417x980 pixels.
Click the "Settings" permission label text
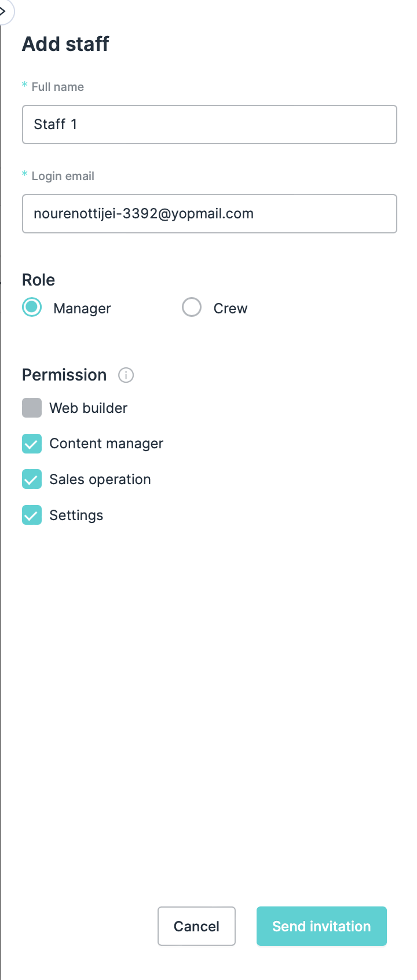coord(76,515)
